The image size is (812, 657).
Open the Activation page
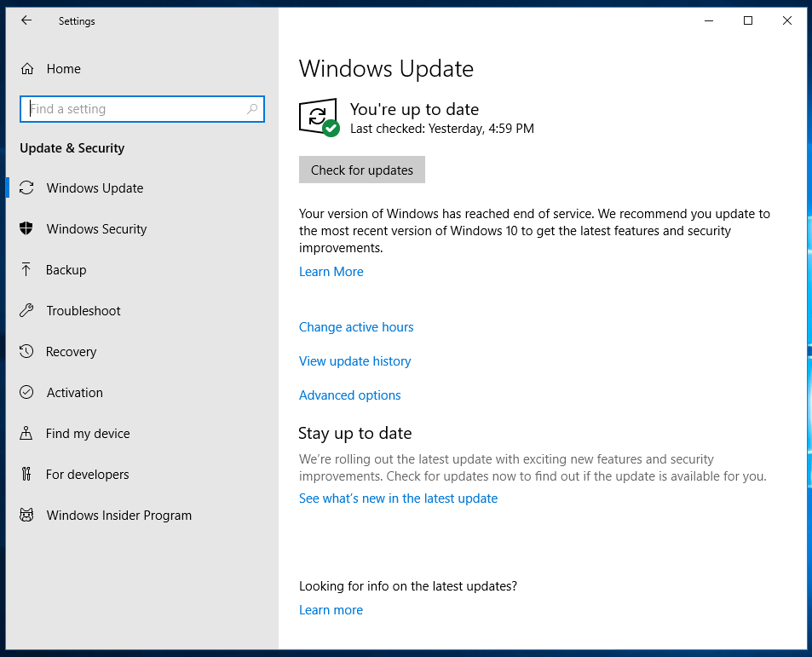point(75,393)
